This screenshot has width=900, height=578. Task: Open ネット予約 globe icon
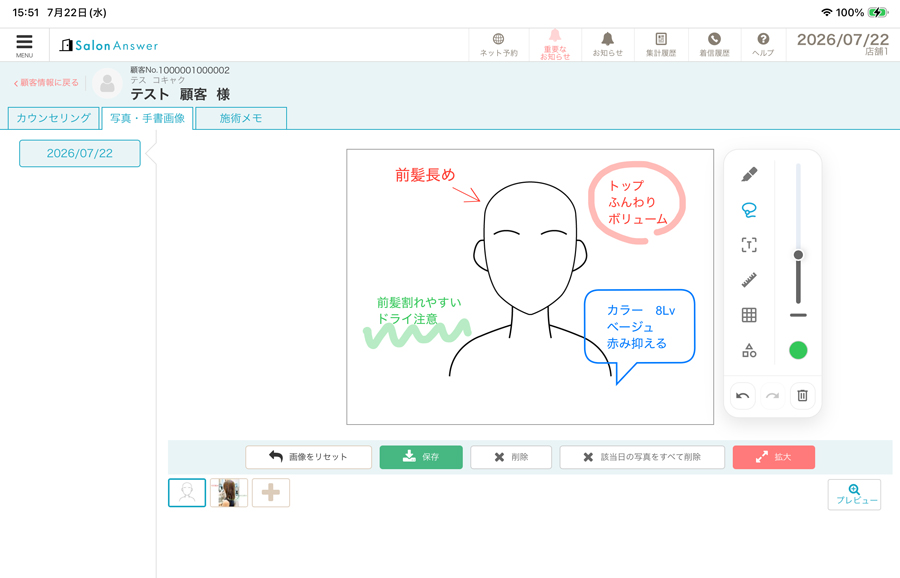[498, 45]
